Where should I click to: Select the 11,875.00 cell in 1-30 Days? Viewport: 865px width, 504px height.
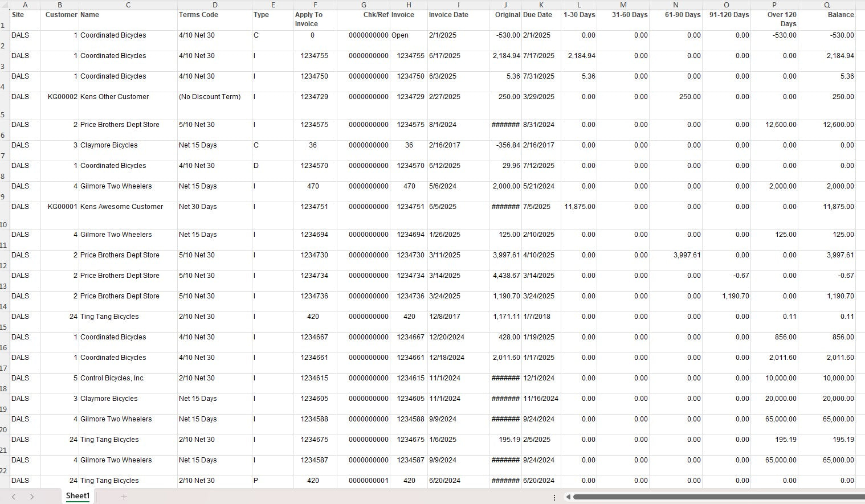(579, 207)
